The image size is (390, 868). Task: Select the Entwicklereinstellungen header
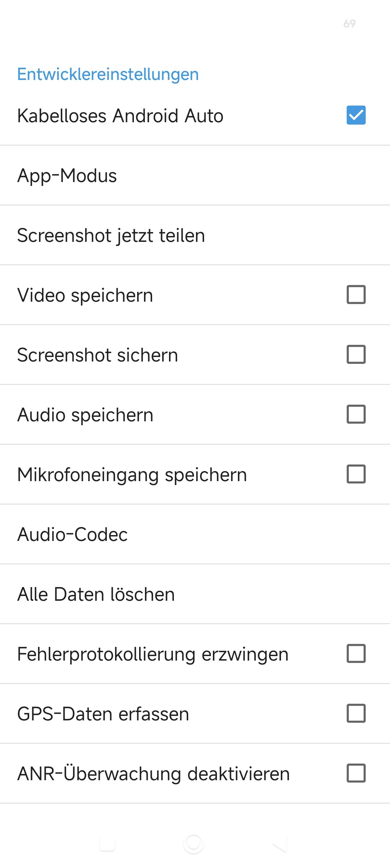point(108,74)
